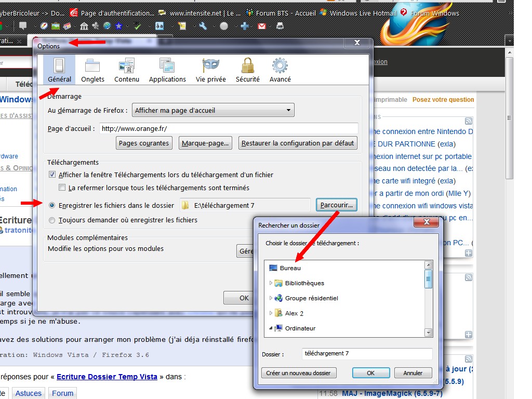Image resolution: width=532 pixels, height=399 pixels.
Task: Collapse the Ordinateur tree node
Action: tap(271, 328)
